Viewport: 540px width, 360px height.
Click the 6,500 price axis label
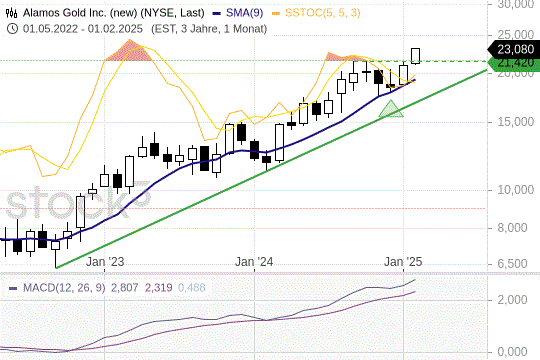point(512,264)
